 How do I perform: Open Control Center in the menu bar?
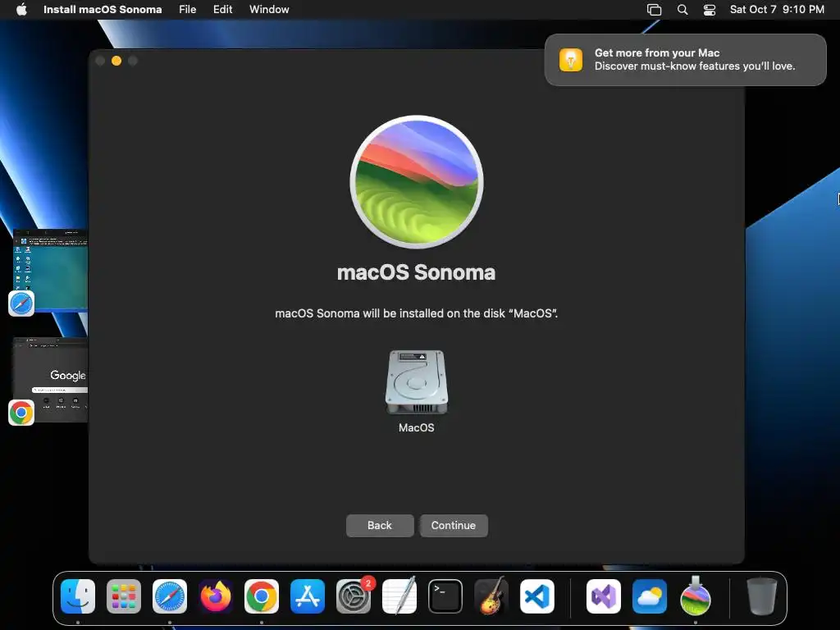(x=710, y=10)
